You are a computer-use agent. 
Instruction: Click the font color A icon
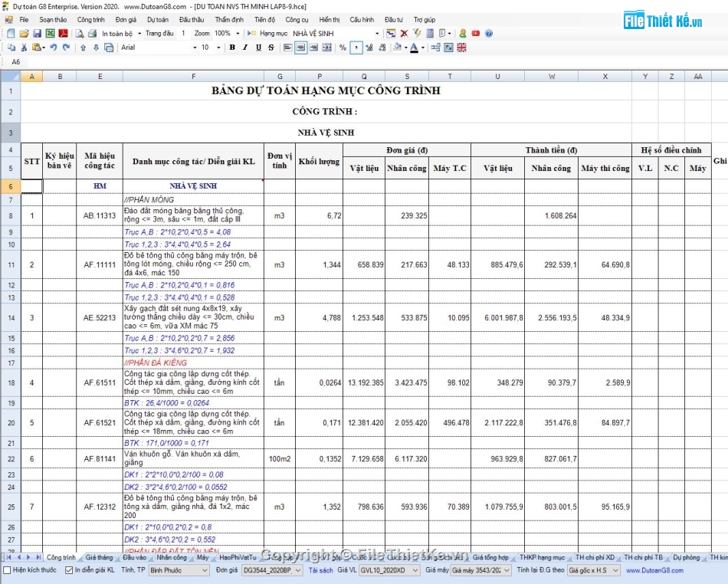pos(414,48)
